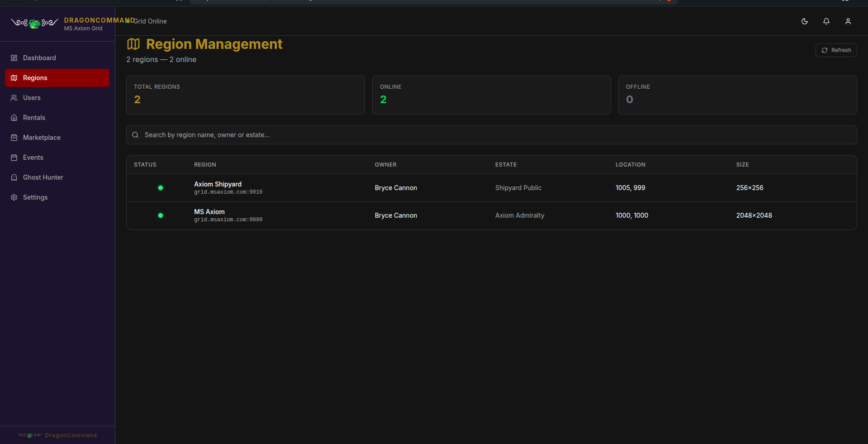868x444 pixels.
Task: Click address grid.msaxiom.com:9000
Action: point(228,220)
